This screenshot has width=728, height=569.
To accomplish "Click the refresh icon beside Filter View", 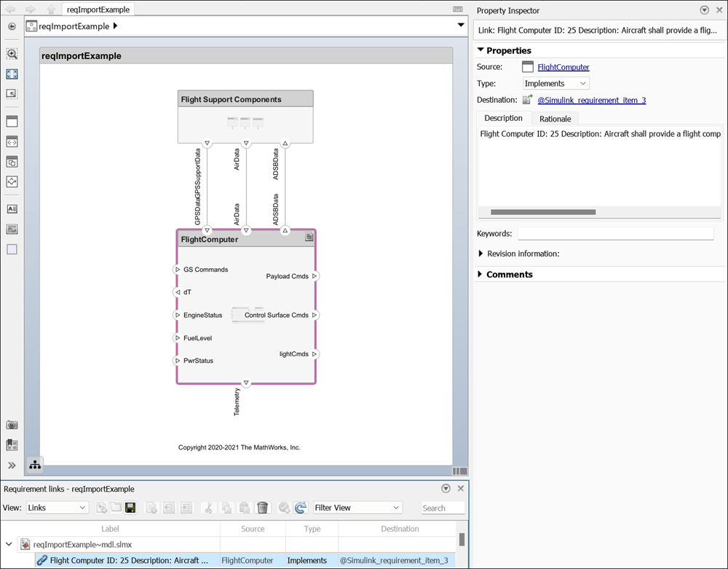I will coord(300,508).
